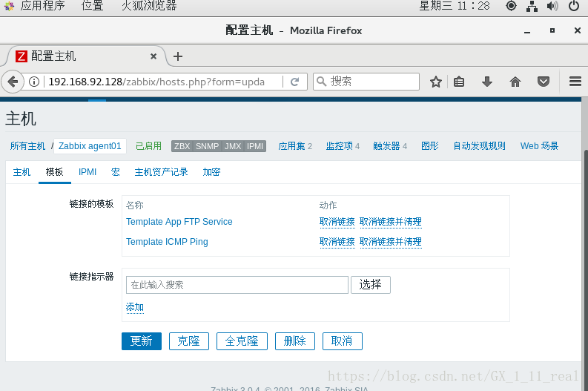Screen dimensions: 588x391
Task: Switch to the 宏 tab
Action: [116, 172]
